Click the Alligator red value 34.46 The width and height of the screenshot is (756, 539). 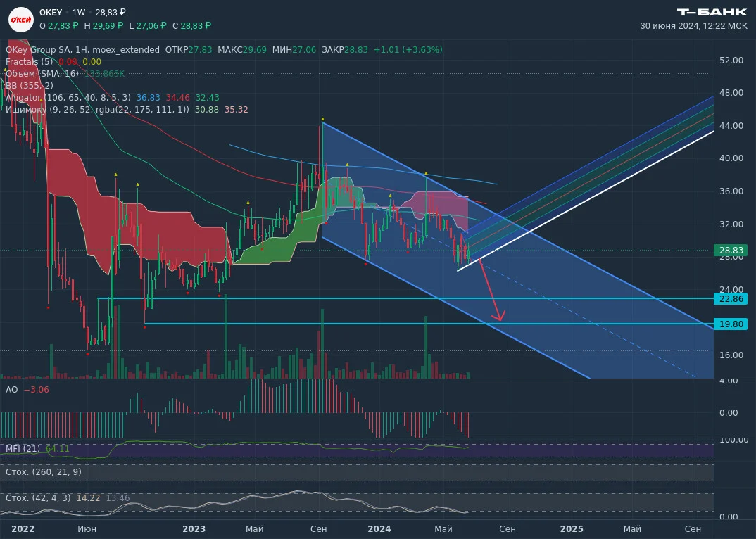(178, 97)
